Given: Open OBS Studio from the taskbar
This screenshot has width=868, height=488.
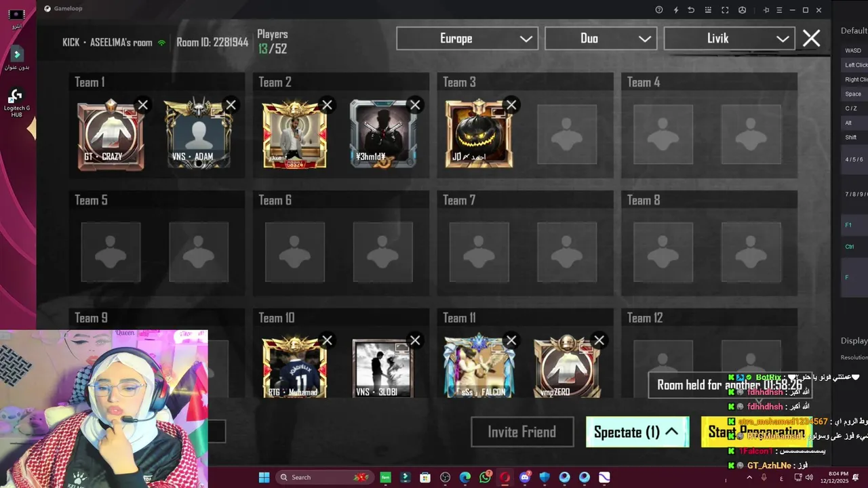Looking at the screenshot, I should click(x=446, y=477).
